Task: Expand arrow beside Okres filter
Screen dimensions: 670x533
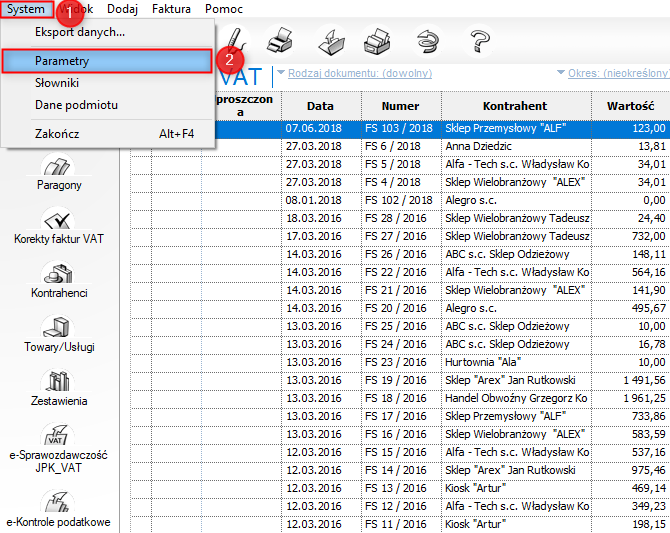Action: 561,72
